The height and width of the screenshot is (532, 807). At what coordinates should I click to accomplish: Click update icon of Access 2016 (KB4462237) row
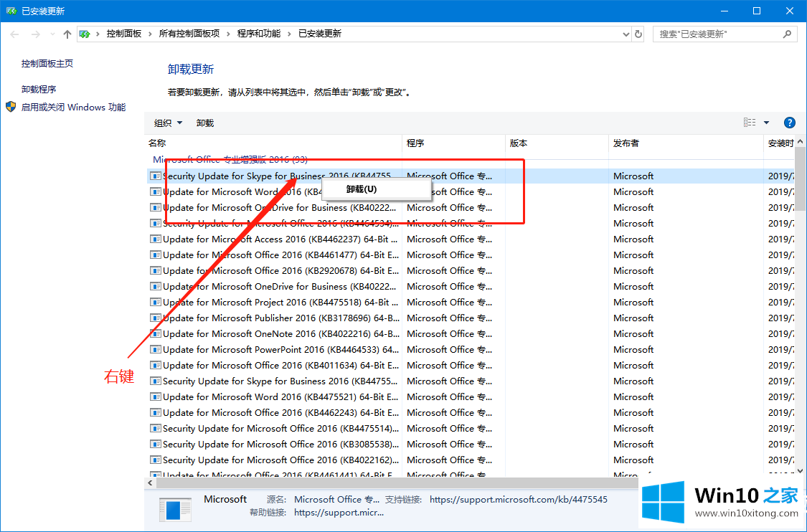(x=155, y=239)
